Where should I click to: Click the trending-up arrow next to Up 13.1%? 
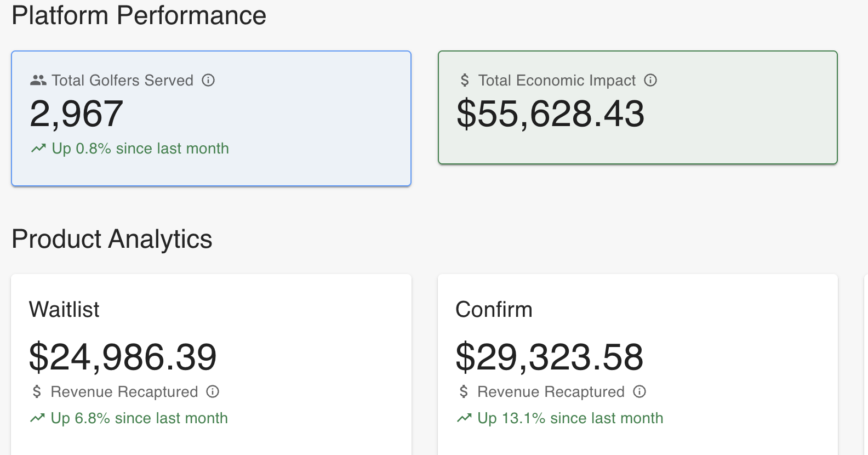[464, 418]
